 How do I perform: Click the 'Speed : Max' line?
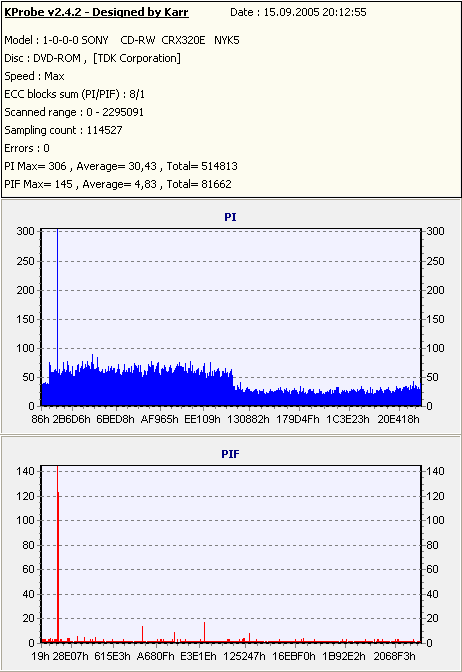(x=34, y=76)
